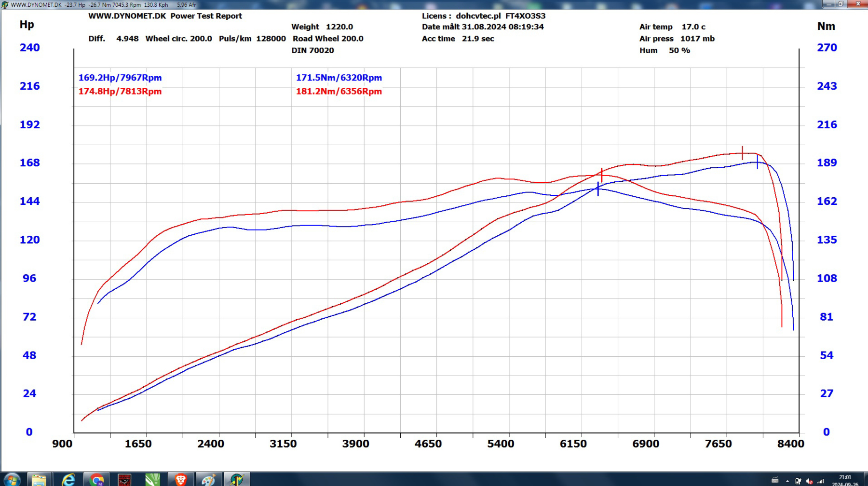
Task: Switch to the Google Chrome window
Action: point(96,480)
